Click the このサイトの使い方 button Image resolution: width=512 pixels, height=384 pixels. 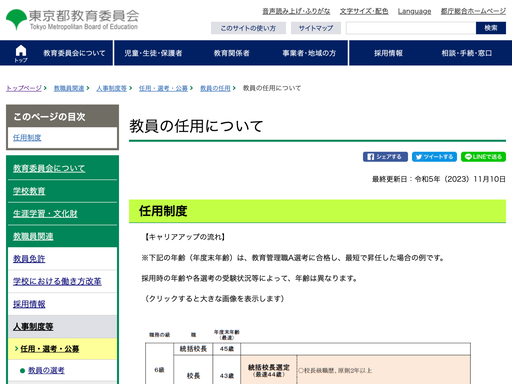248,28
